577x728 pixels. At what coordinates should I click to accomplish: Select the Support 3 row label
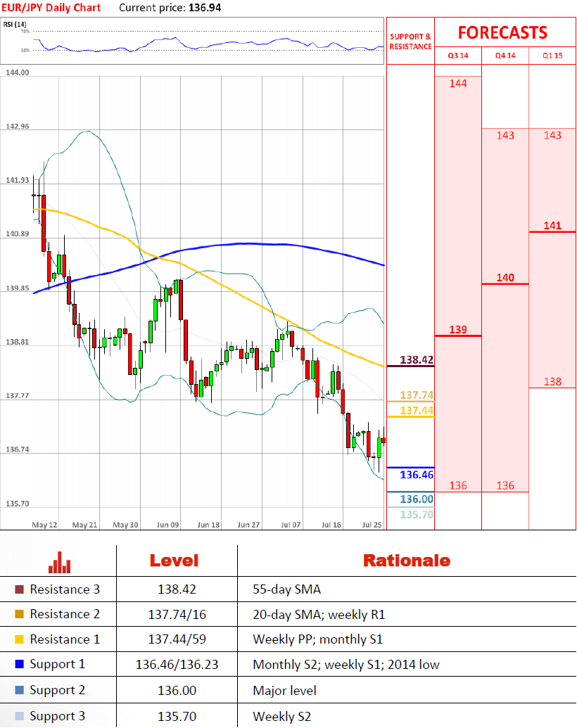coord(57,716)
